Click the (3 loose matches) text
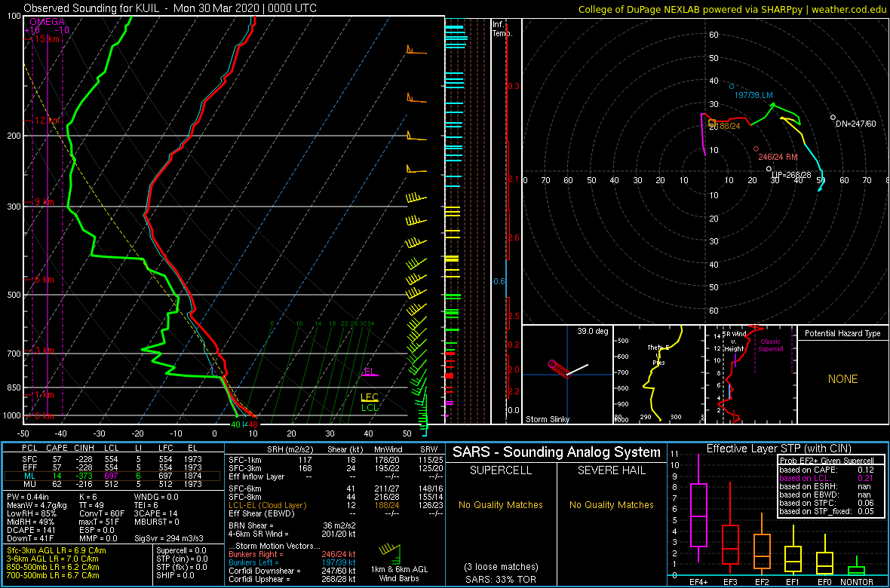The width and height of the screenshot is (890, 588). [502, 566]
